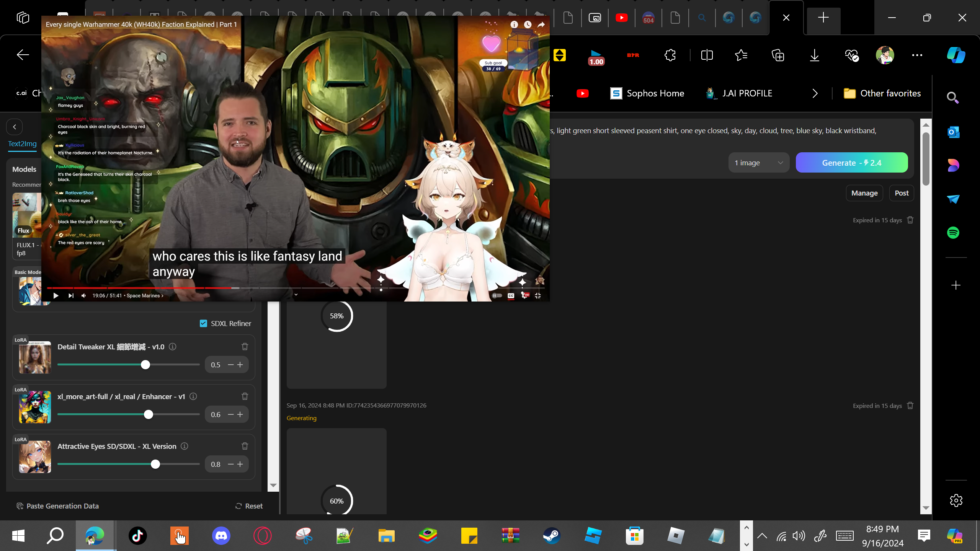
Task: Open the Space Marines chapter link
Action: pyautogui.click(x=145, y=295)
